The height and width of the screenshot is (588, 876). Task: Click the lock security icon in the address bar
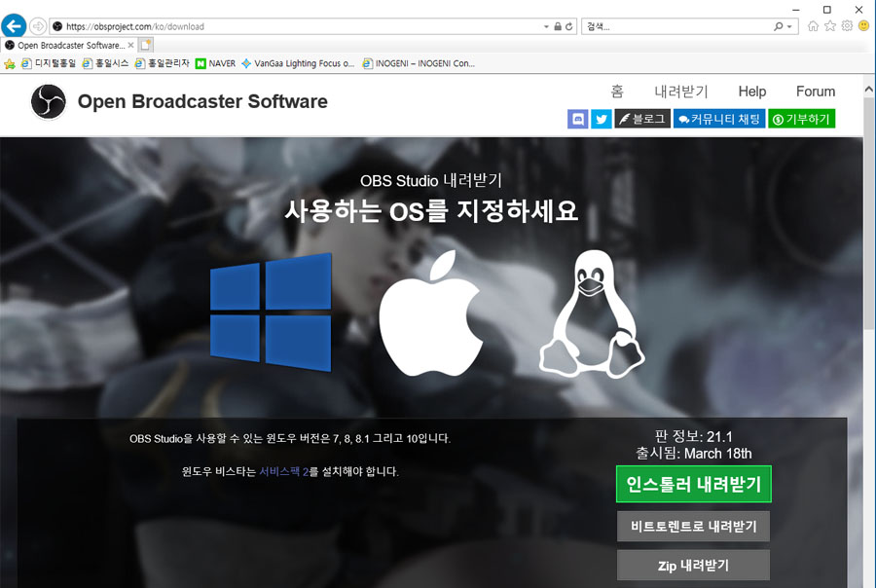coord(557,26)
